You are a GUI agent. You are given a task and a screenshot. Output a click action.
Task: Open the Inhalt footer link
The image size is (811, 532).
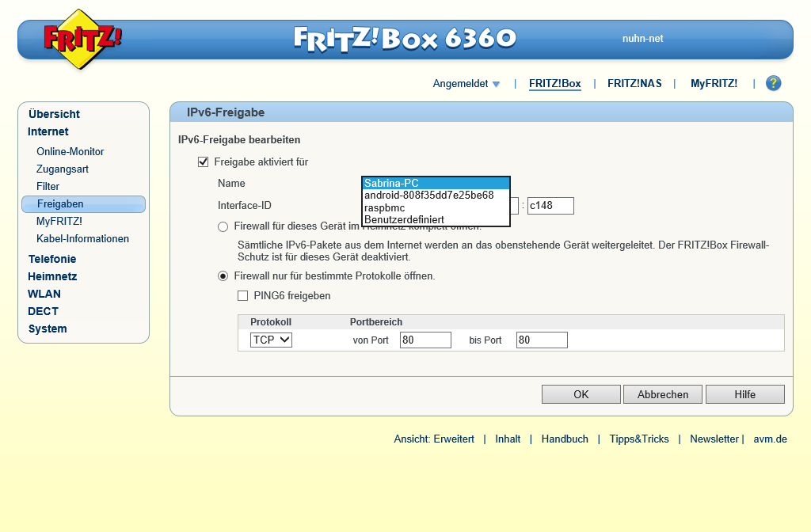[x=508, y=439]
